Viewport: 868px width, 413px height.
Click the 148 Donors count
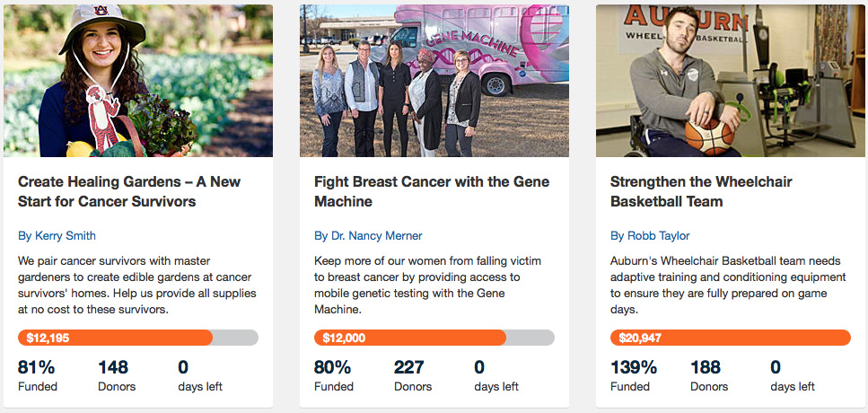point(116,375)
